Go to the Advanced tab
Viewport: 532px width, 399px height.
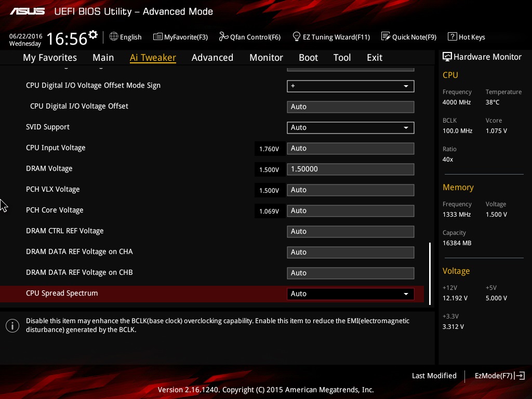212,58
